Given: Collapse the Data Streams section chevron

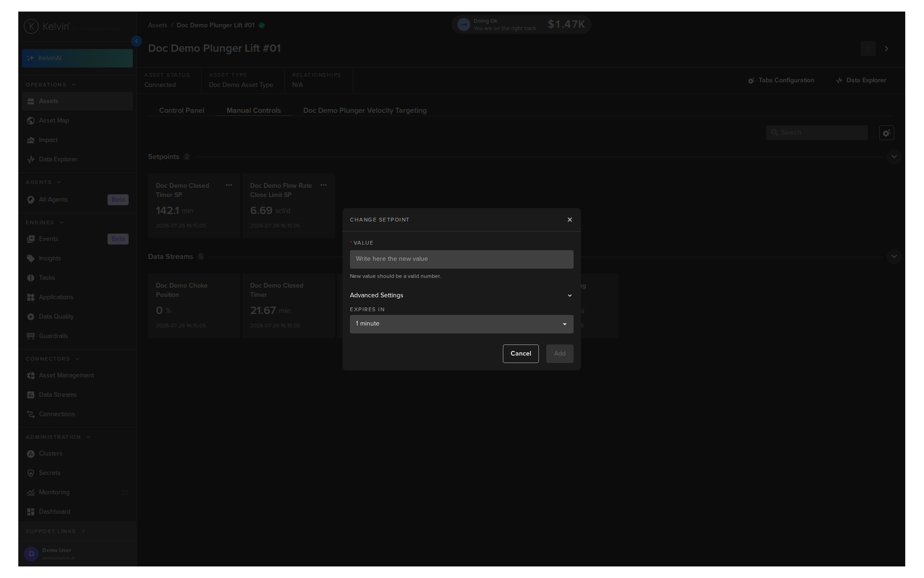Looking at the screenshot, I should pos(894,257).
